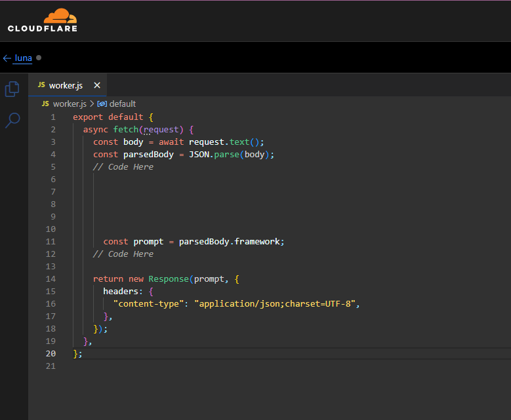The image size is (511, 420).
Task: Click the 'headers:' property on line 15
Action: [123, 292]
